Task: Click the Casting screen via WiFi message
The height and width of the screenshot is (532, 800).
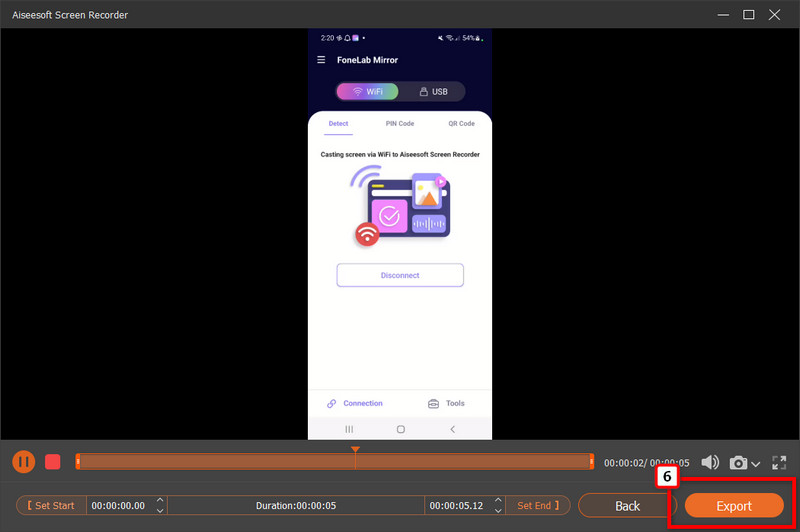Action: pos(400,155)
